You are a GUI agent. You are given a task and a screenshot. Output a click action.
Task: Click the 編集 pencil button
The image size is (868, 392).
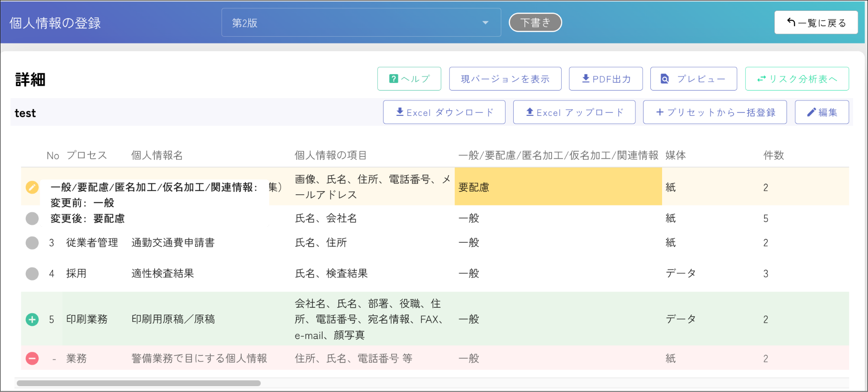click(x=821, y=112)
